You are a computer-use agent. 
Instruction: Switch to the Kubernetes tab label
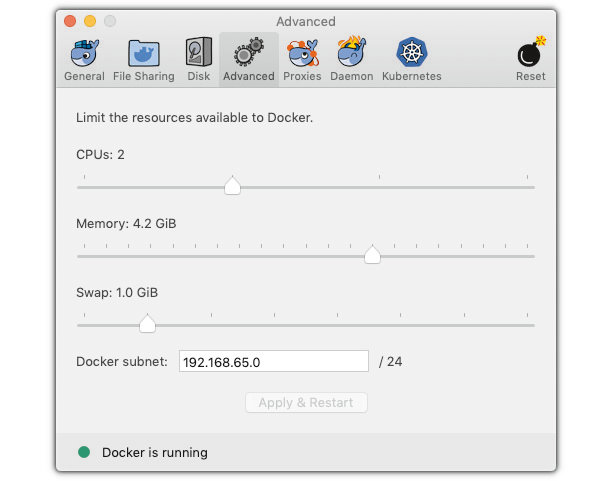411,76
